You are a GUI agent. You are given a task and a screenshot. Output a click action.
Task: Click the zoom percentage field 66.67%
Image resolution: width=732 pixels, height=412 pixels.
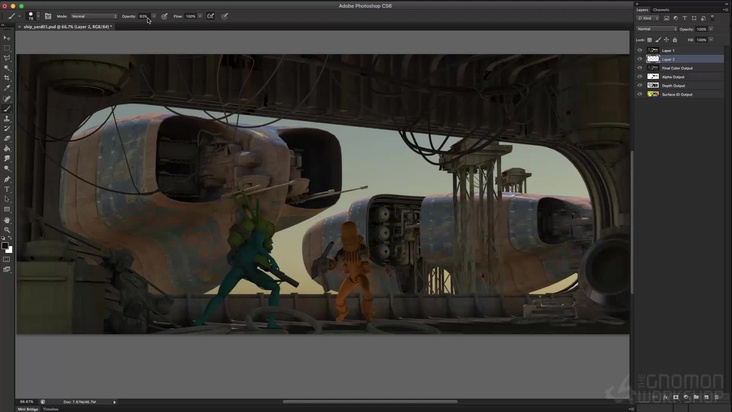pyautogui.click(x=27, y=402)
